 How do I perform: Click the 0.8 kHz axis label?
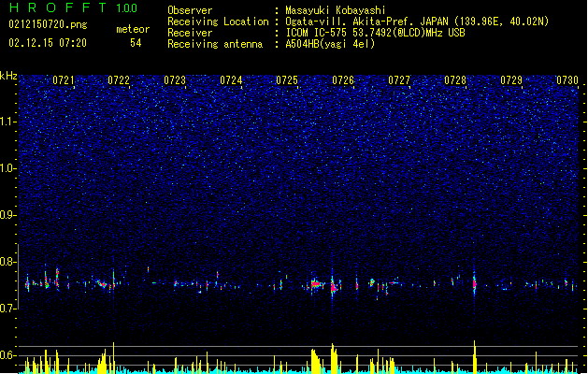coord(8,262)
